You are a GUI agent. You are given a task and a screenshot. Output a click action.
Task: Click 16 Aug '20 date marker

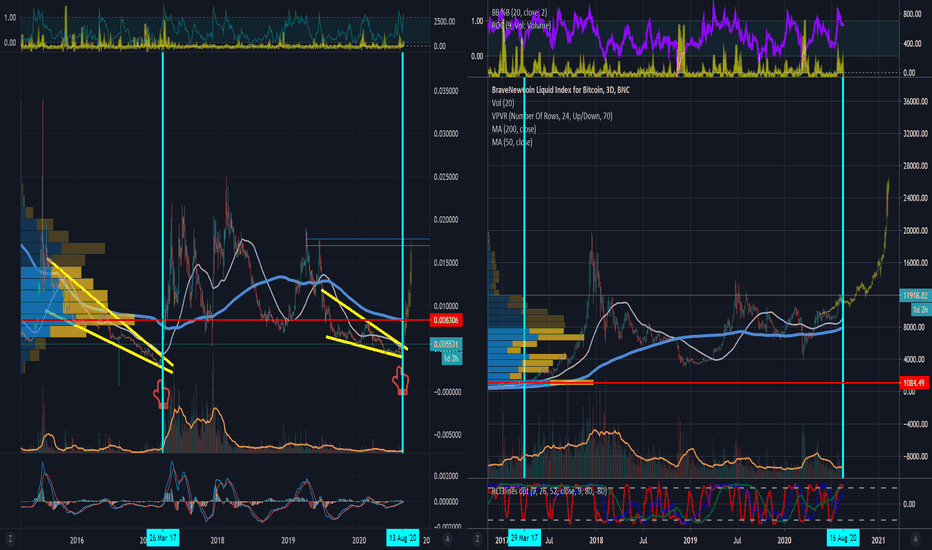click(x=843, y=538)
